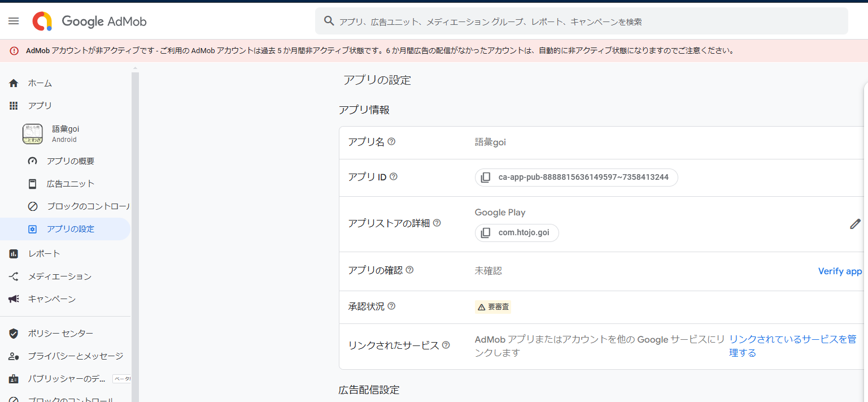Show help for リンクされたサービス
This screenshot has width=868, height=402.
(x=446, y=345)
